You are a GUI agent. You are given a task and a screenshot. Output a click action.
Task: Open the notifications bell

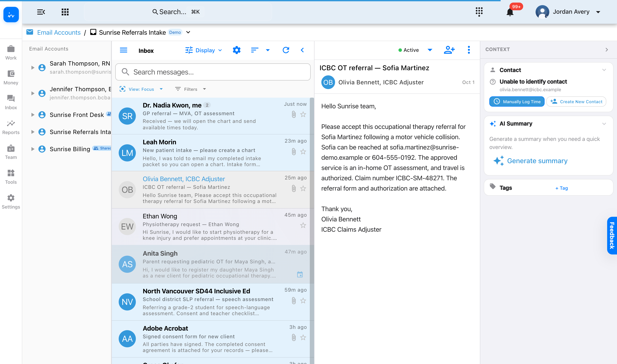click(x=510, y=12)
